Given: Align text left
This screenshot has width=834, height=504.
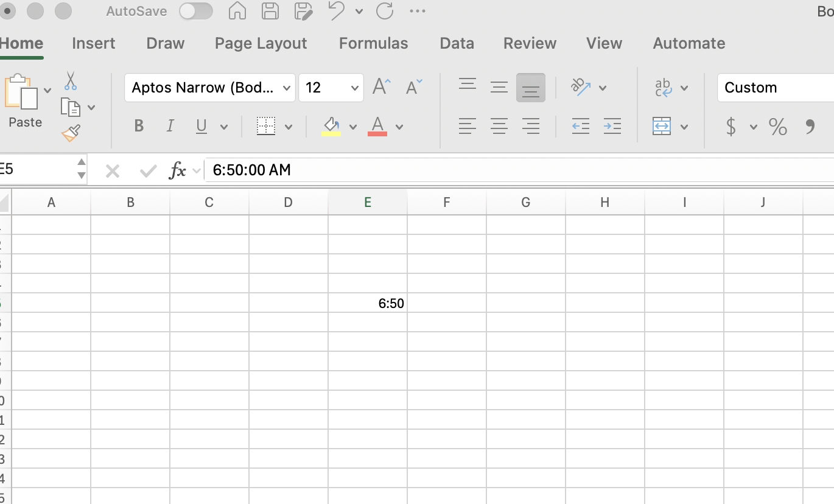Looking at the screenshot, I should point(468,127).
